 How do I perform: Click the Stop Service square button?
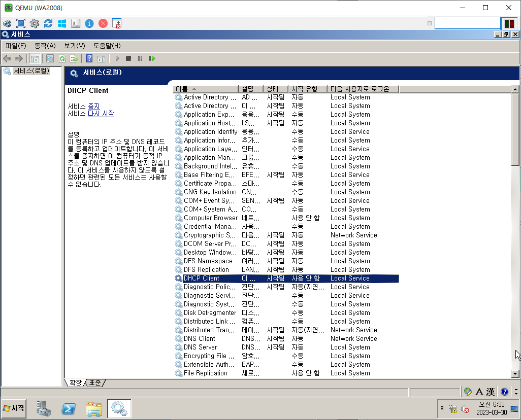pyautogui.click(x=128, y=59)
